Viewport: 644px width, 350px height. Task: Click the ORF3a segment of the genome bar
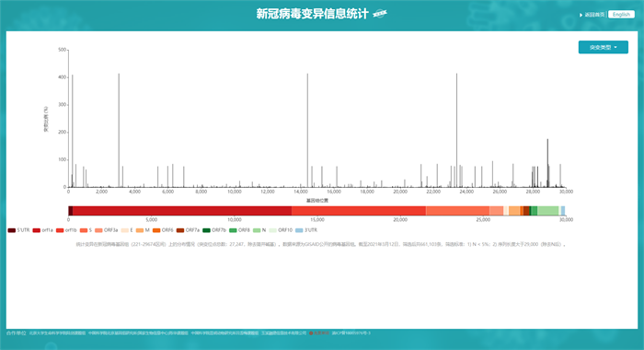pos(496,211)
